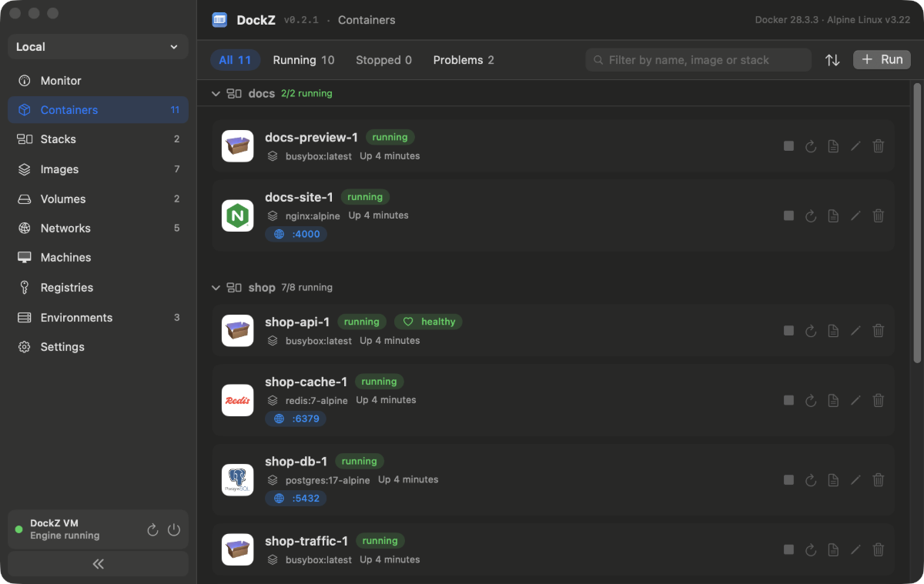Click the healthy badge on shop-api-1

coord(428,322)
